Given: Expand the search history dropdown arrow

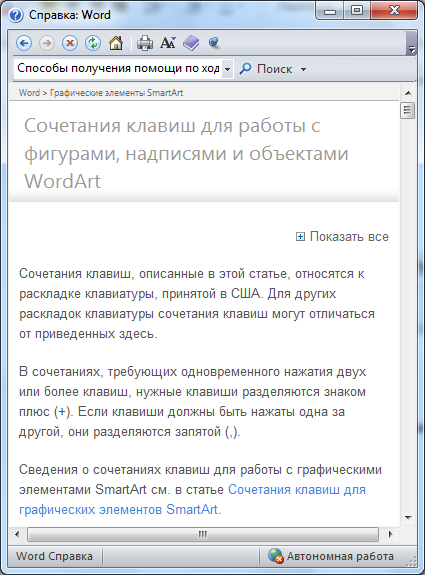Looking at the screenshot, I should coord(227,69).
